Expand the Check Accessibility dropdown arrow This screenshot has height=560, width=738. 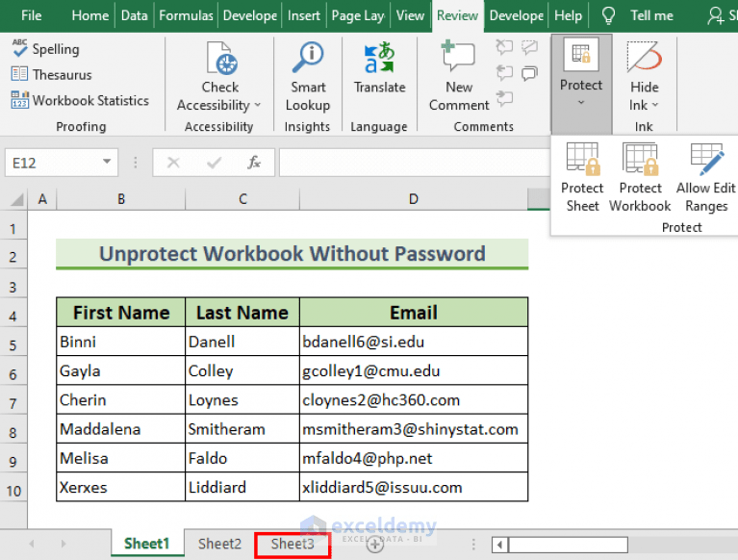pos(258,105)
